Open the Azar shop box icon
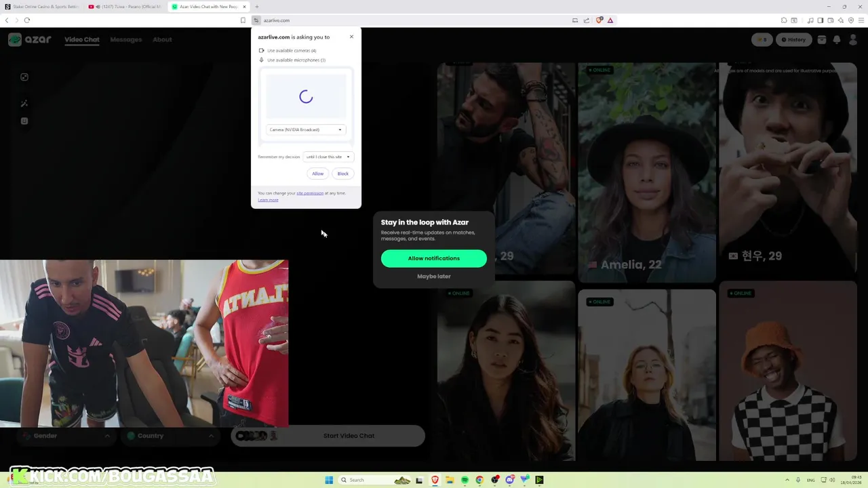The width and height of the screenshot is (868, 488). [822, 39]
